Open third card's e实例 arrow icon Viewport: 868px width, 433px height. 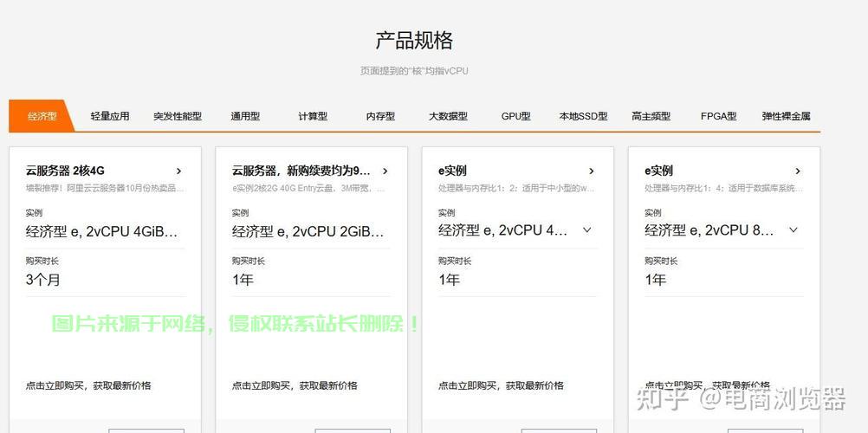[x=591, y=171]
